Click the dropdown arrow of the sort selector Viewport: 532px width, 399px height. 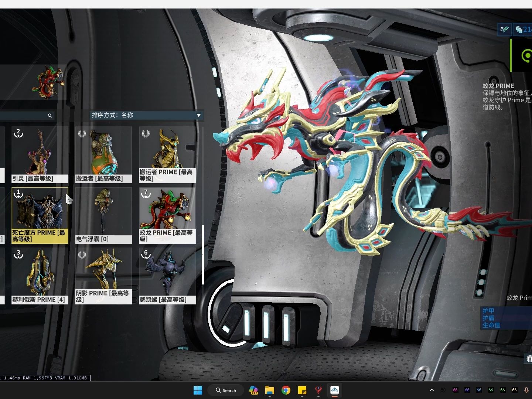coord(199,115)
